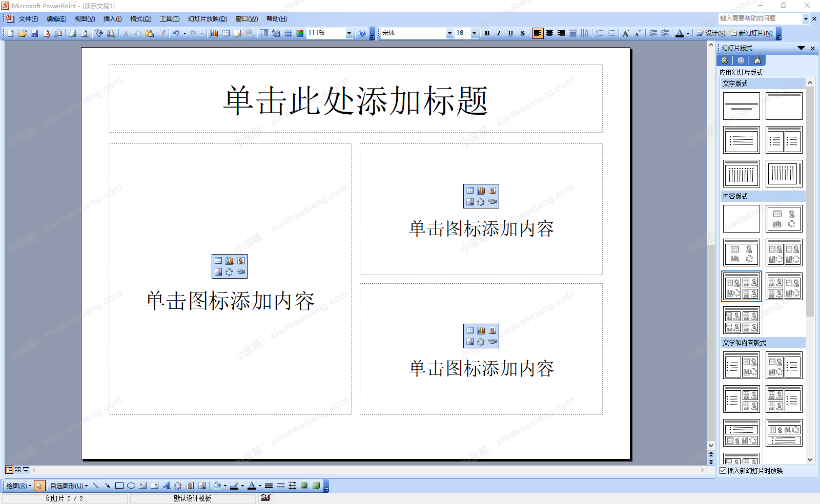
Task: Select the Oval drawing tool
Action: (131, 486)
